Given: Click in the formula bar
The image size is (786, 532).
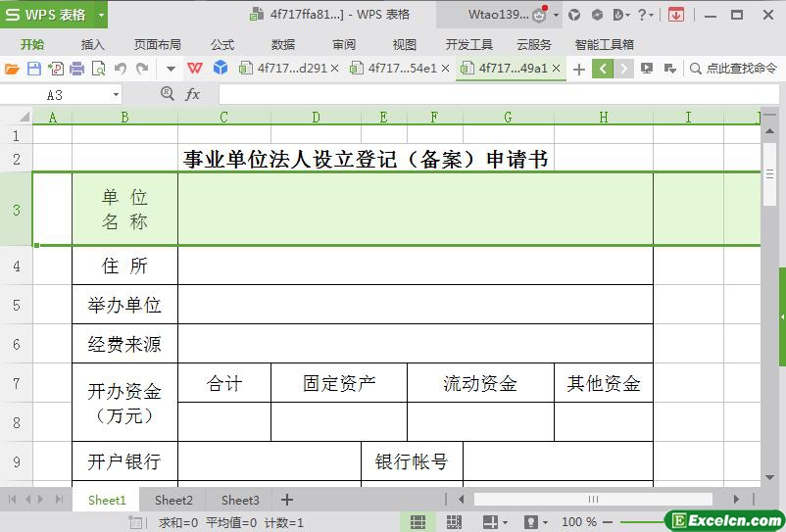Looking at the screenshot, I should [x=499, y=94].
